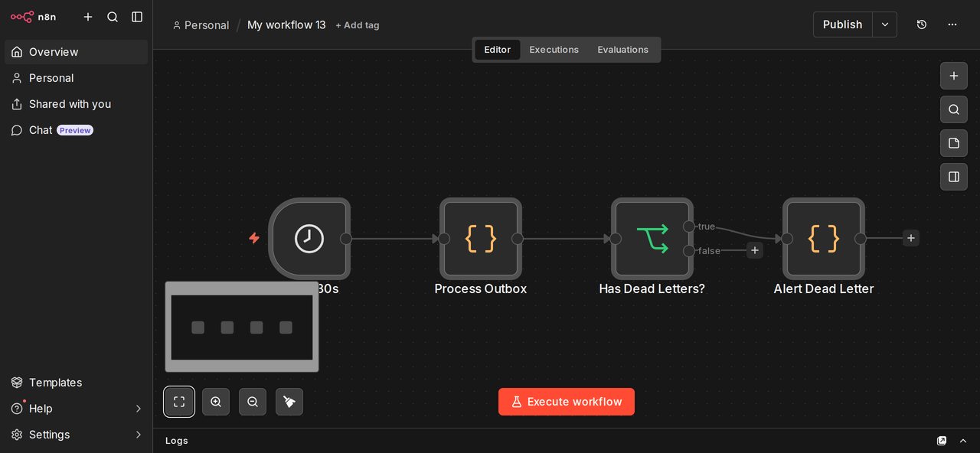Select the Schedule trigger clock node
The image size is (980, 453).
coord(309,239)
